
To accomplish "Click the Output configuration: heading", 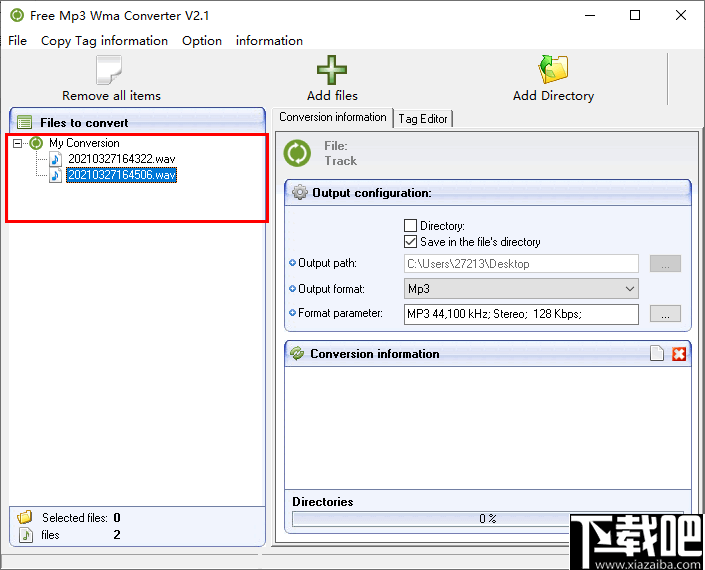I will tap(372, 193).
